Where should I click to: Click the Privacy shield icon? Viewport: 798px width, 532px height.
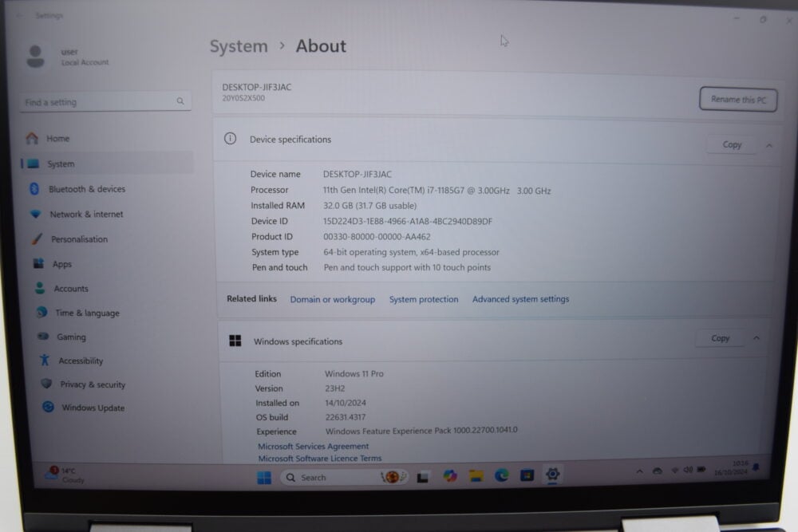[46, 384]
